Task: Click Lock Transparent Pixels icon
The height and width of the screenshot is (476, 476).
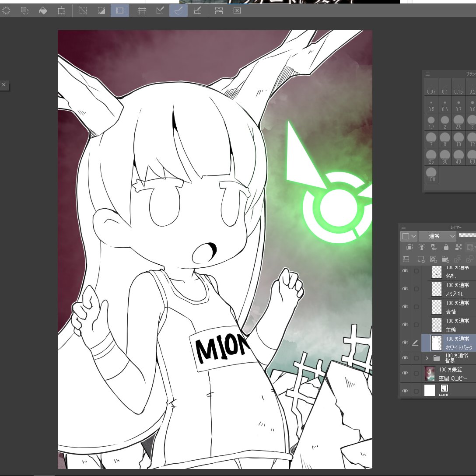Action: 458,247
